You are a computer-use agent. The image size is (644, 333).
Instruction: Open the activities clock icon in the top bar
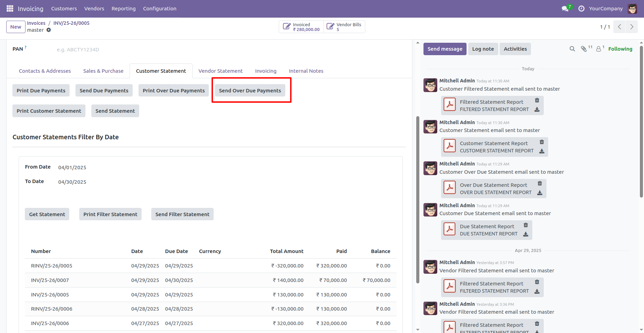point(581,8)
